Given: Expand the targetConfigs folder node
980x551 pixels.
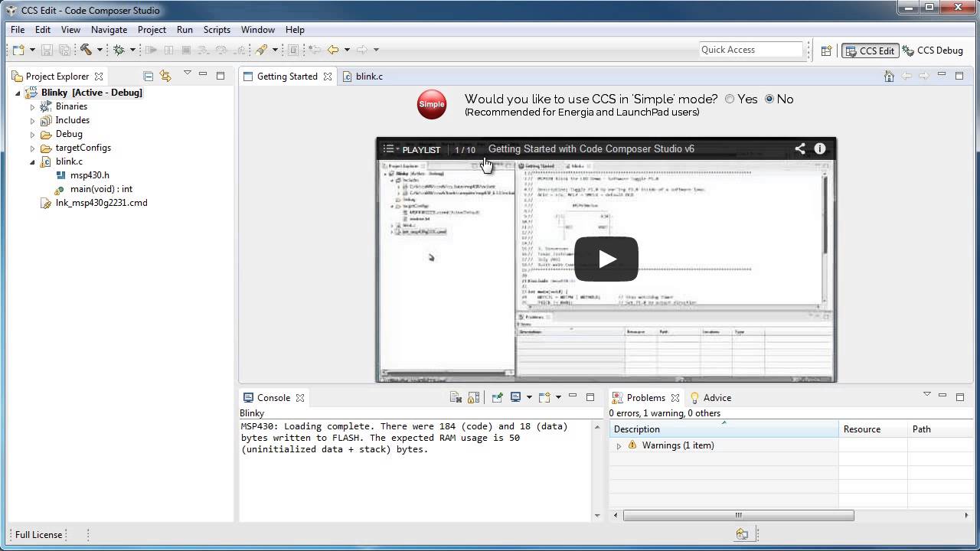Looking at the screenshot, I should pos(32,148).
